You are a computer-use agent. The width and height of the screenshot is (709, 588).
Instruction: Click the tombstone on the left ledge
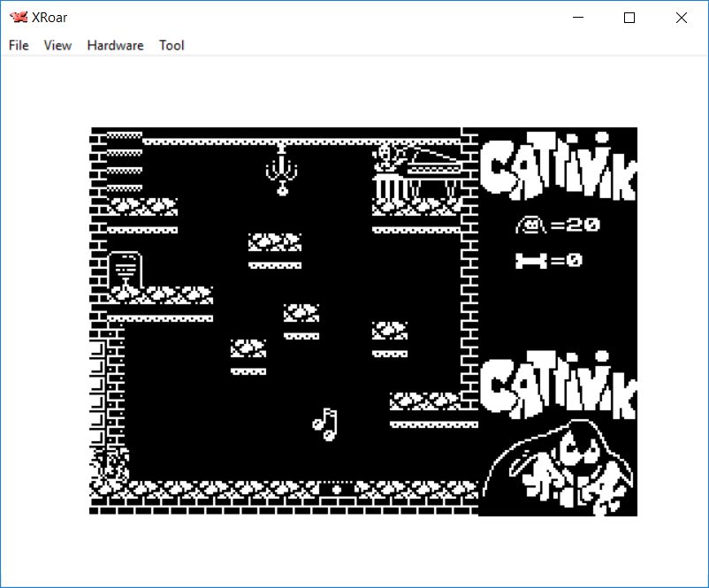point(125,269)
